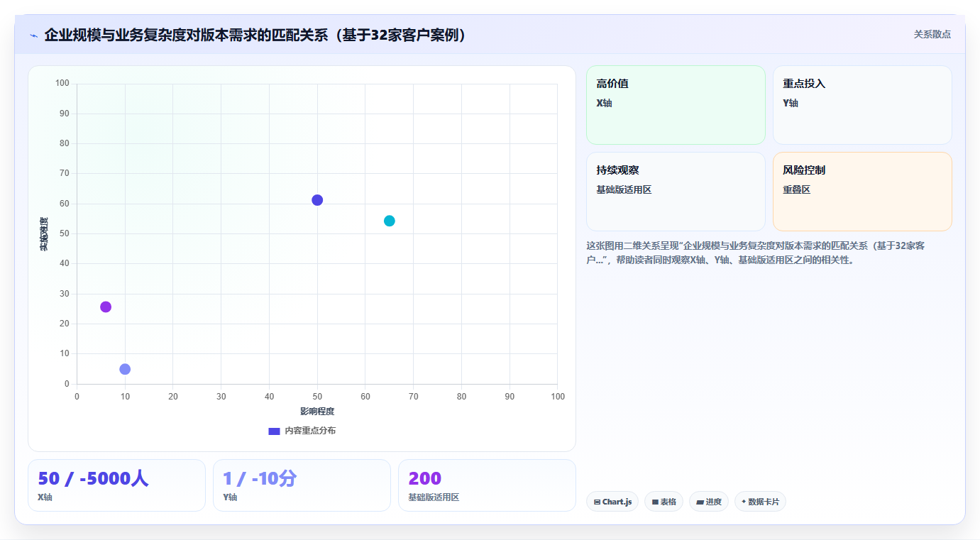This screenshot has width=980, height=540.
Task: Click the 影响程度 x-axis title
Action: 317,412
